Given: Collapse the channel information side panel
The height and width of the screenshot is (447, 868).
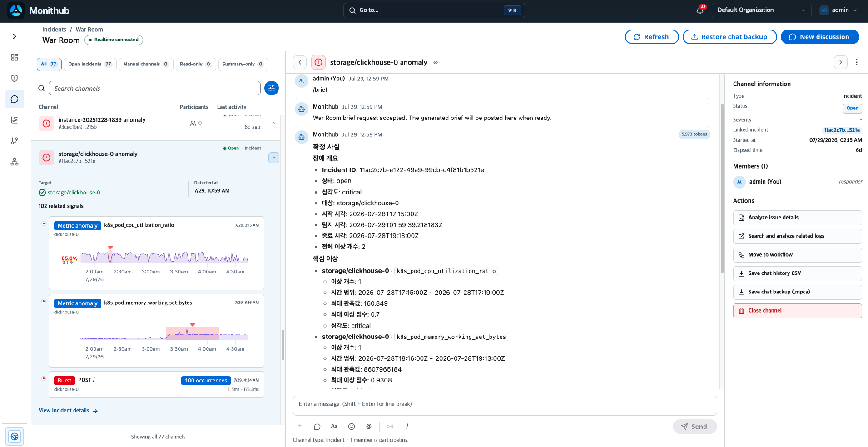Looking at the screenshot, I should (841, 62).
